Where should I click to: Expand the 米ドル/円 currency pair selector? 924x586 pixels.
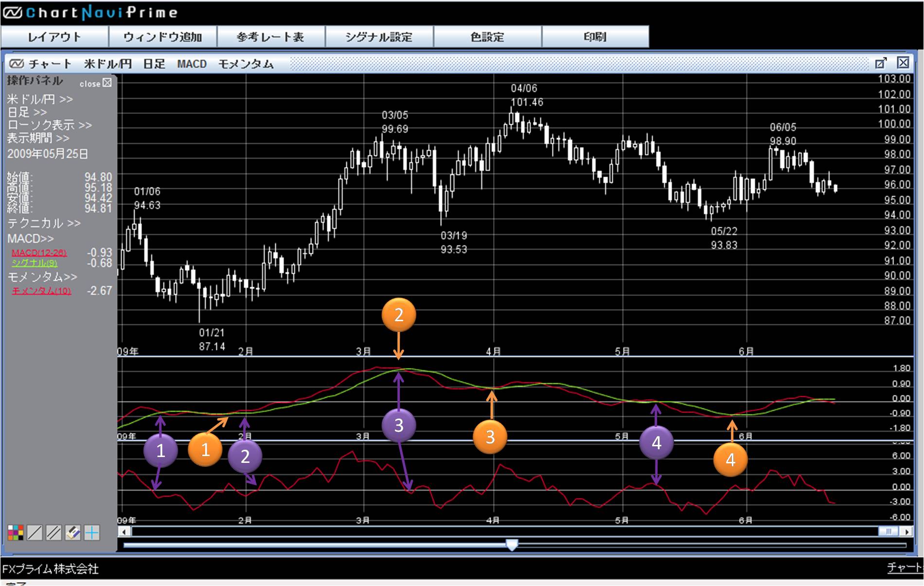point(40,99)
